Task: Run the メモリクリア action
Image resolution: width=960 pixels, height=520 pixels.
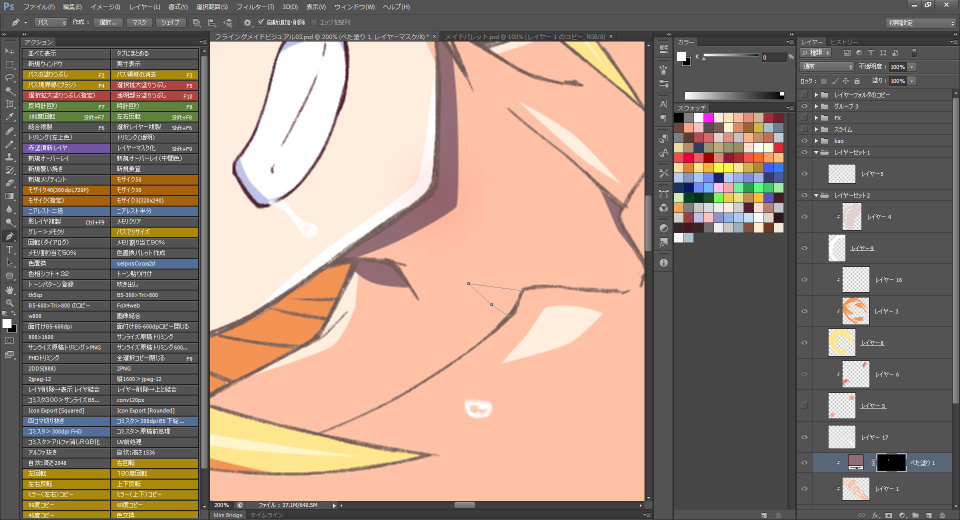Action: (x=154, y=221)
